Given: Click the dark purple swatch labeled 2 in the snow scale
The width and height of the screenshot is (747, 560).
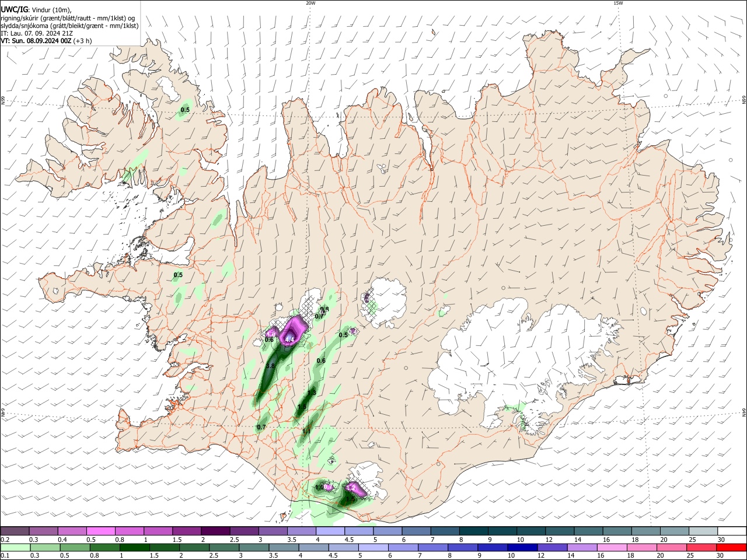Looking at the screenshot, I should tap(215, 531).
